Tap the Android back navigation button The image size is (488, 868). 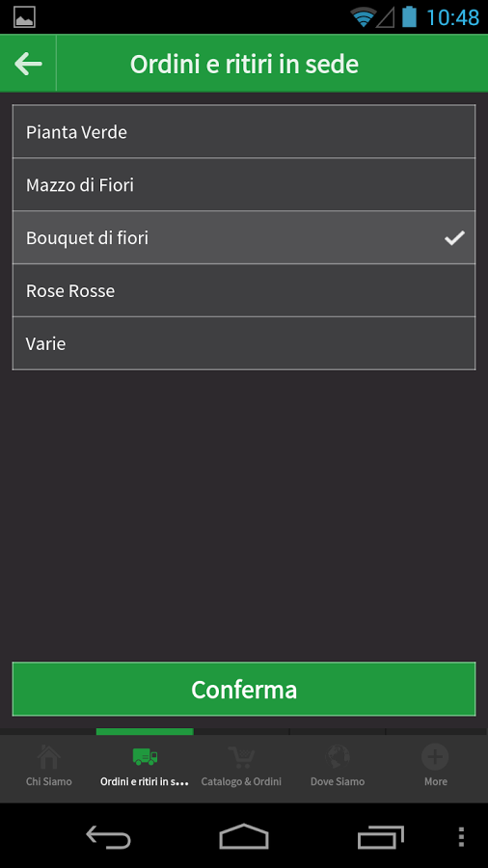pyautogui.click(x=108, y=837)
